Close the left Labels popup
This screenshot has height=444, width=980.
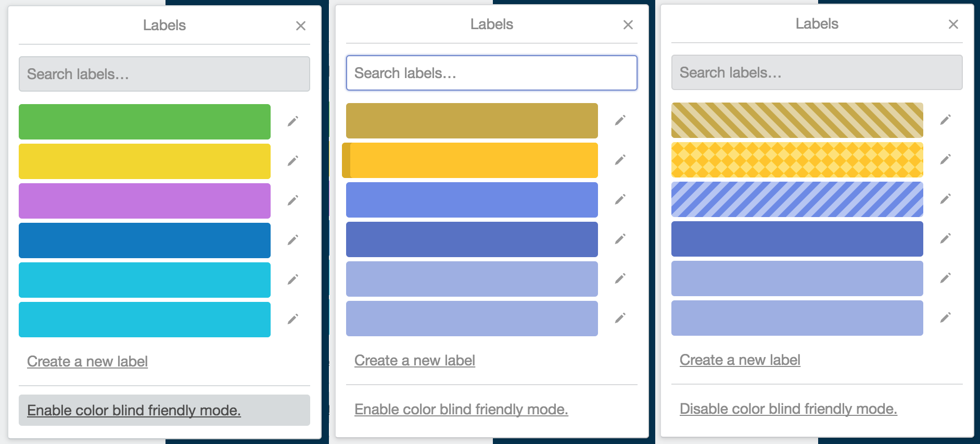pos(301,26)
